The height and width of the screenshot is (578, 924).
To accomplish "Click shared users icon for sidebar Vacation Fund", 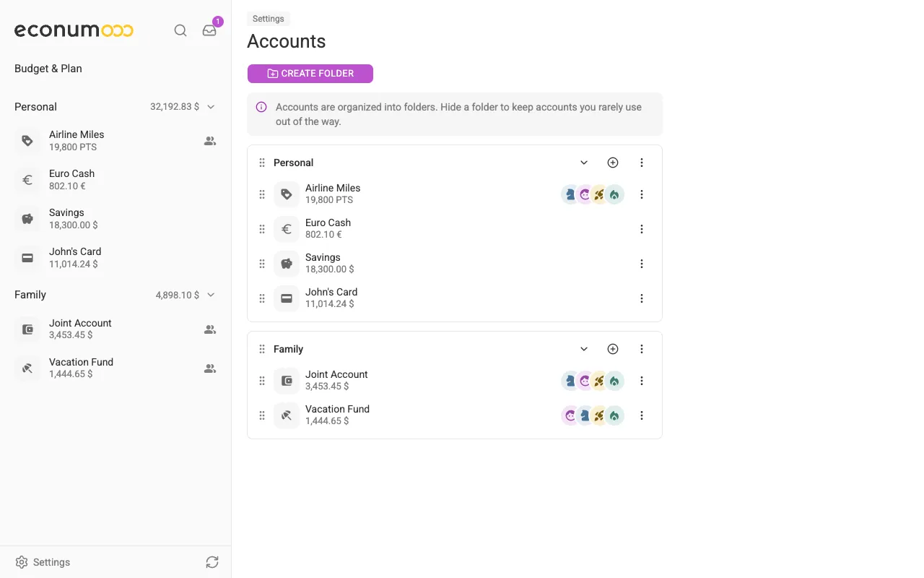I will click(210, 368).
